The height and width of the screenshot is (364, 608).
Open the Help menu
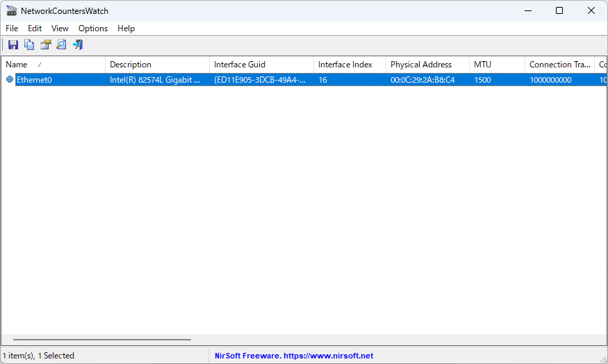coord(126,28)
